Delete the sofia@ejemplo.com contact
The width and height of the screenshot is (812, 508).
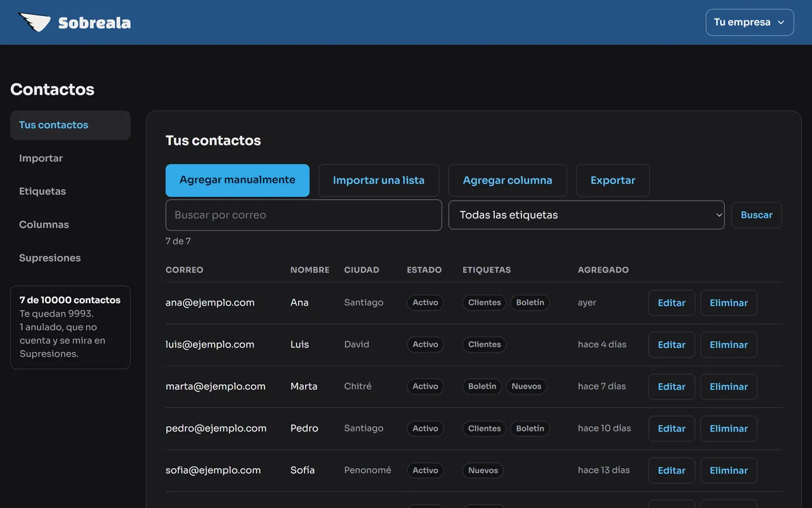click(x=729, y=471)
